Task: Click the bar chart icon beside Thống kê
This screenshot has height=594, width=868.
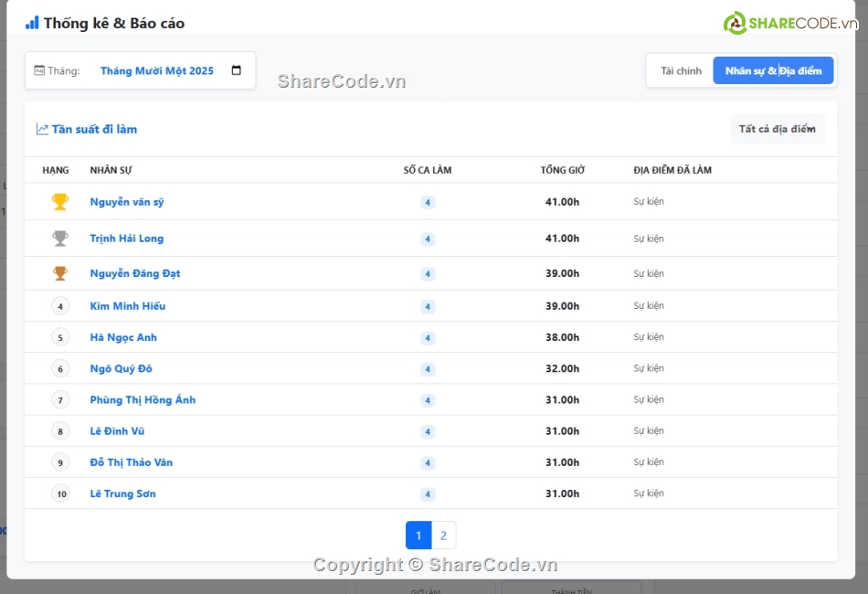Action: click(32, 23)
